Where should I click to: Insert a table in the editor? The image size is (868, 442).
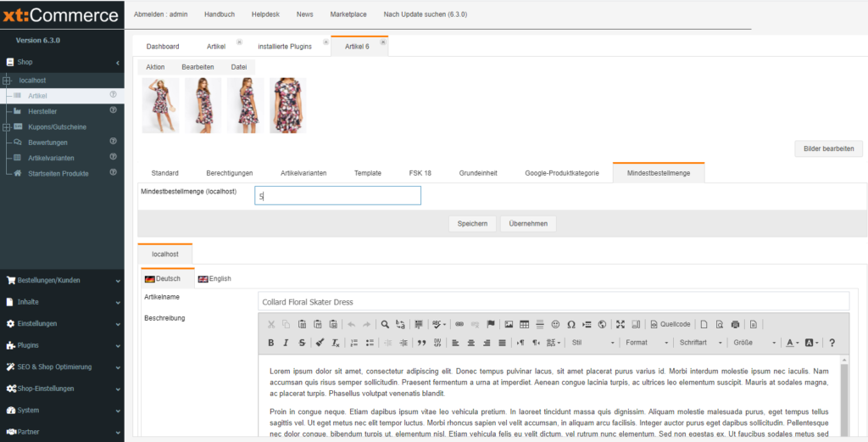[524, 324]
